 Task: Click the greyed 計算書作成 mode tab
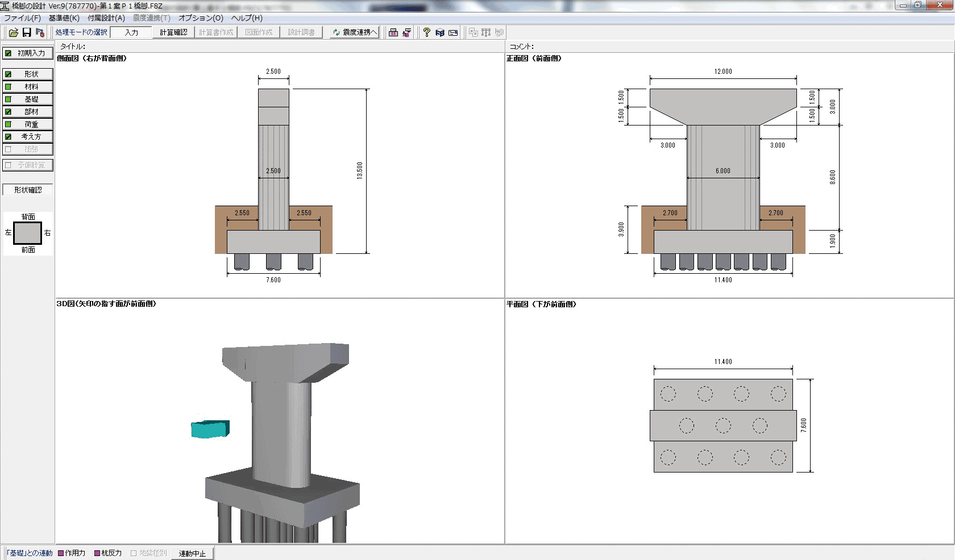point(216,32)
